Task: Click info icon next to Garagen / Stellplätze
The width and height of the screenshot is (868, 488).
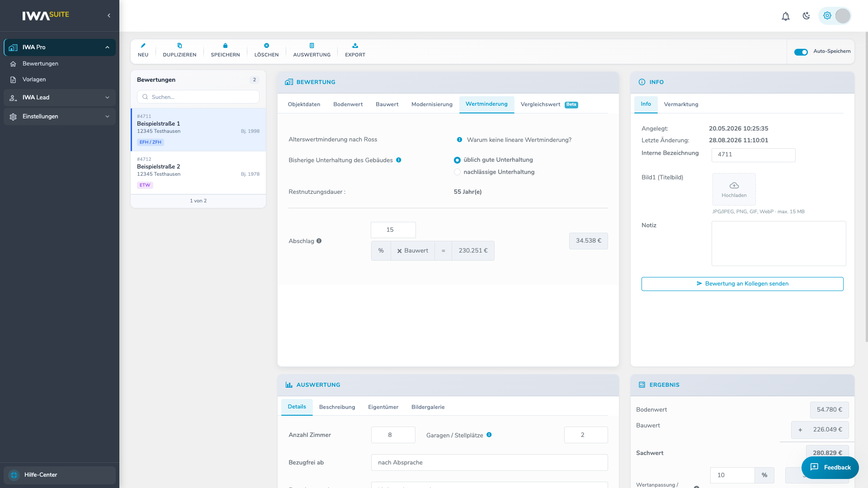Action: [489, 435]
